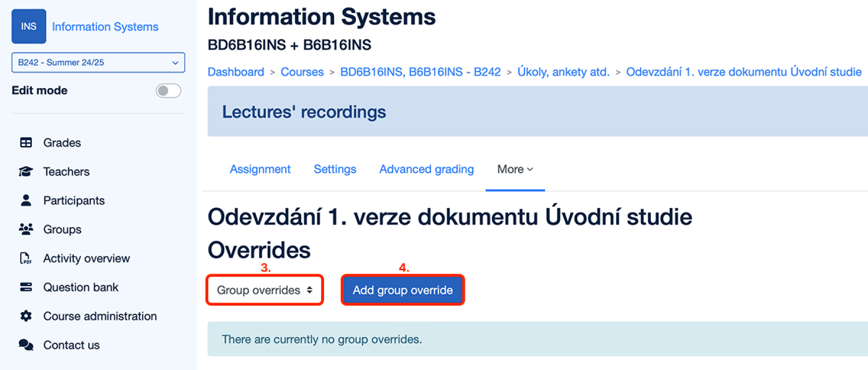Click the Groups people icon
Image resolution: width=868 pixels, height=370 pixels.
(x=26, y=229)
